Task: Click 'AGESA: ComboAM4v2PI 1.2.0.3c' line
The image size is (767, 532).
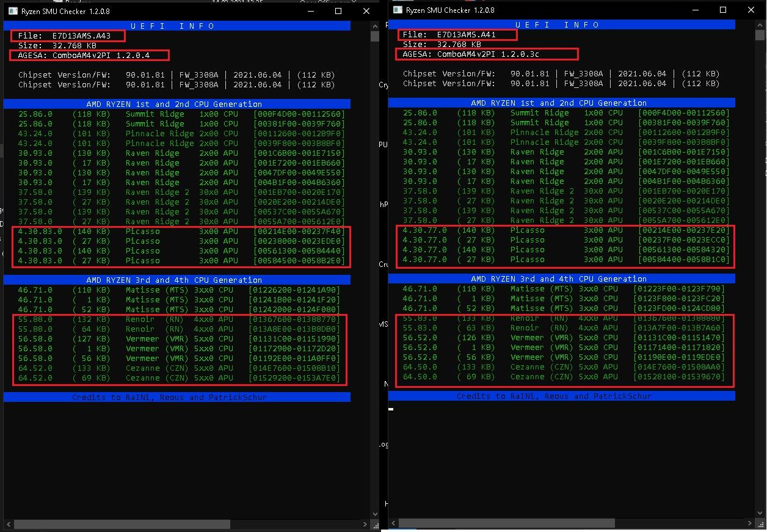Action: tap(471, 54)
